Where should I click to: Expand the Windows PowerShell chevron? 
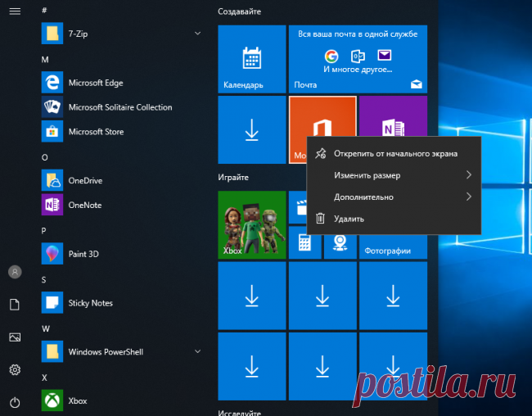pos(197,351)
